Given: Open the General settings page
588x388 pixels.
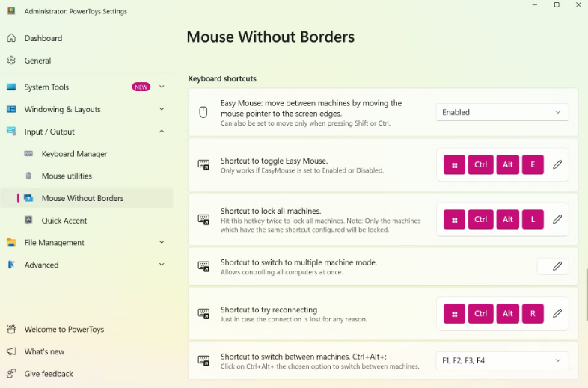Looking at the screenshot, I should (x=37, y=61).
